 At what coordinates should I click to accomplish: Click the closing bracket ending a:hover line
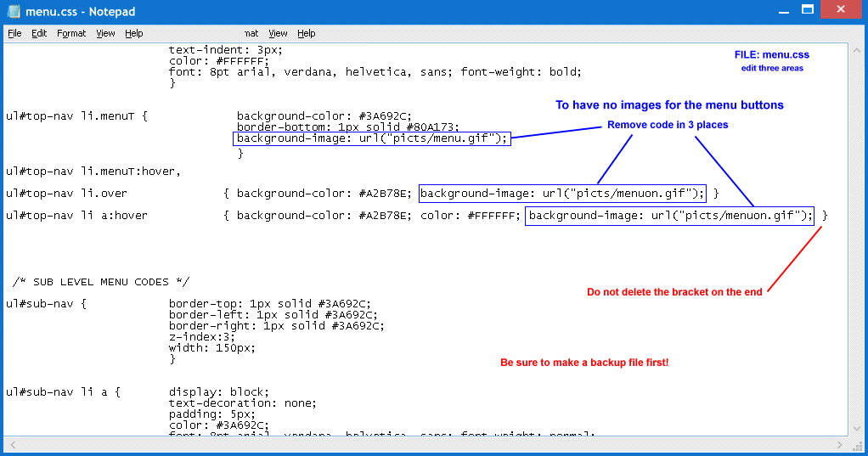click(825, 216)
